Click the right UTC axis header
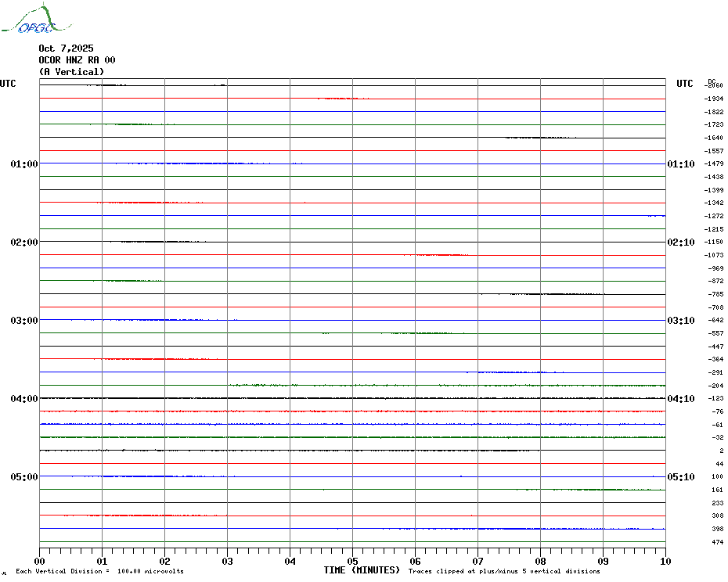 (684, 84)
